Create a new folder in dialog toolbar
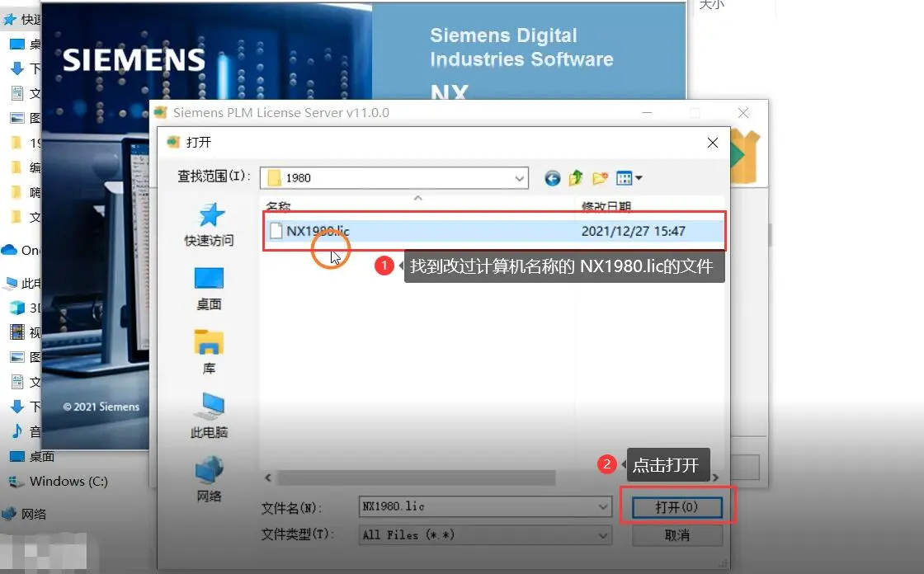The width and height of the screenshot is (924, 574). (x=600, y=178)
